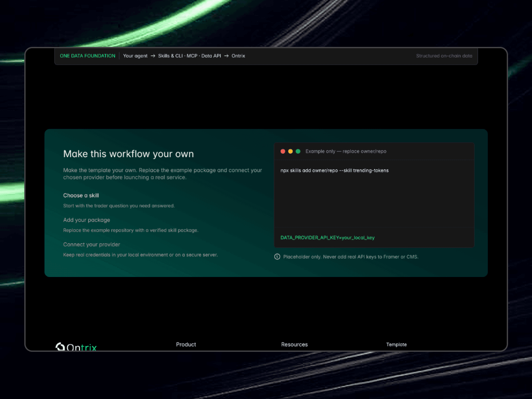Open the Template footer column heading
Viewport: 532px width, 399px height.
point(396,344)
